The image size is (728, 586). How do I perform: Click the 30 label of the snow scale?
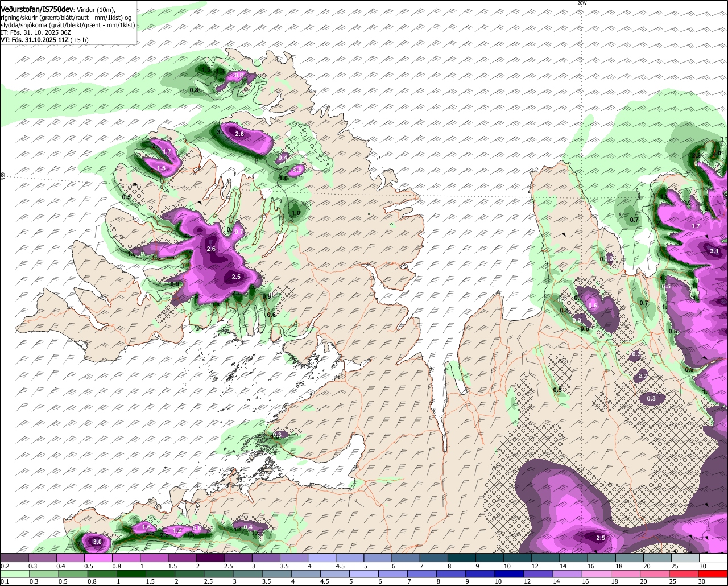pos(702,566)
